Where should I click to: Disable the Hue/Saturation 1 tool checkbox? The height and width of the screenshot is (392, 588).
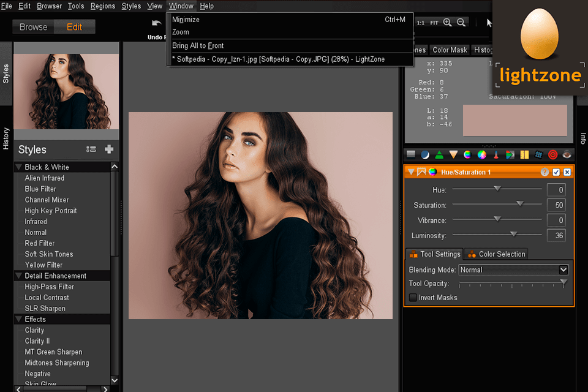point(556,172)
